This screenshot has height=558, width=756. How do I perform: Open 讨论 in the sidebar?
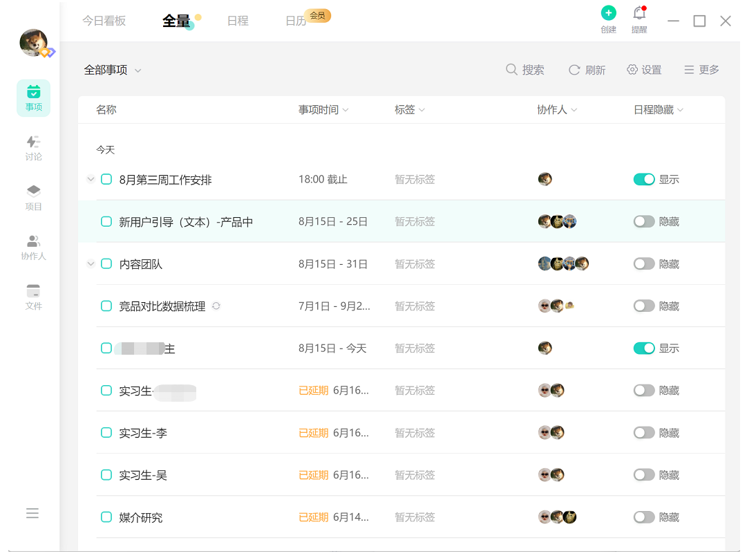tap(33, 148)
